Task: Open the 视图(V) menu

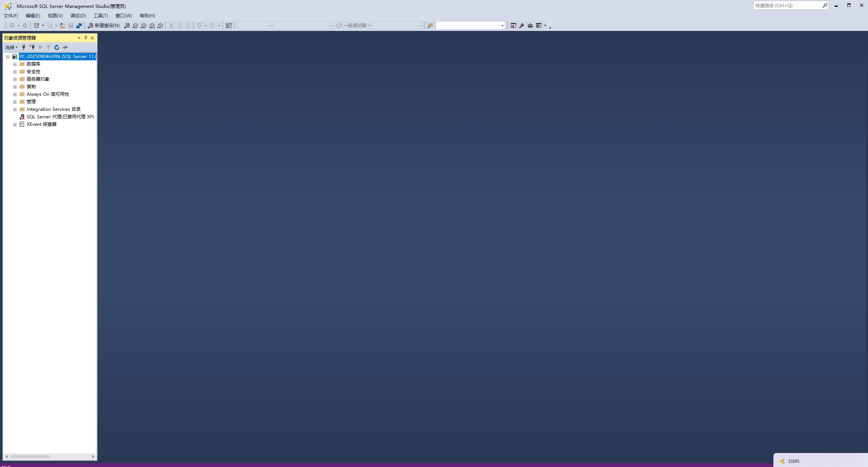Action: [55, 16]
